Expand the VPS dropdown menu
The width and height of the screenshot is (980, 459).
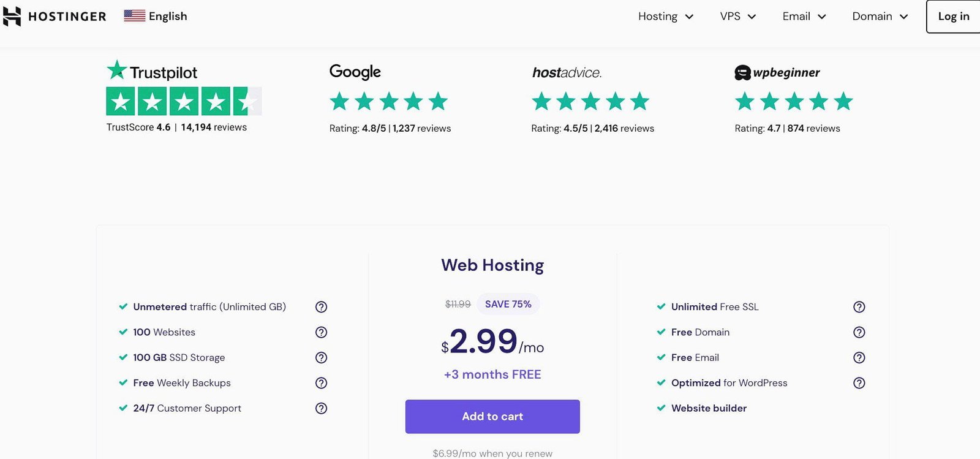[738, 17]
